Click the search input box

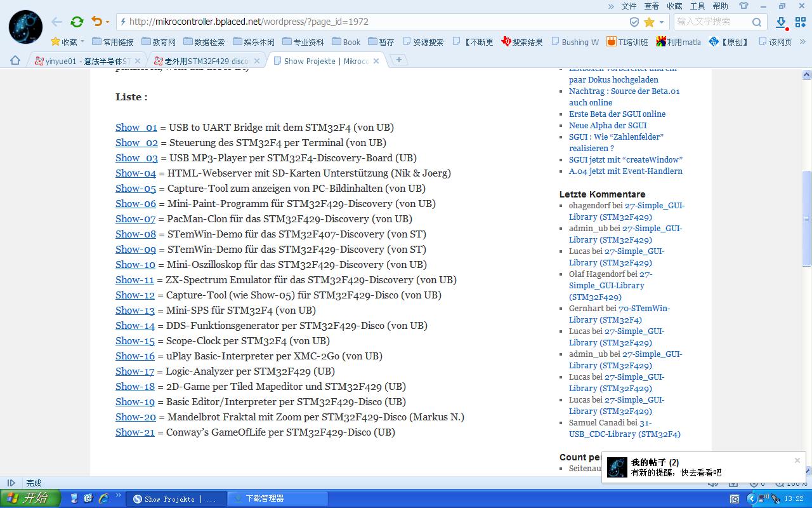[712, 22]
